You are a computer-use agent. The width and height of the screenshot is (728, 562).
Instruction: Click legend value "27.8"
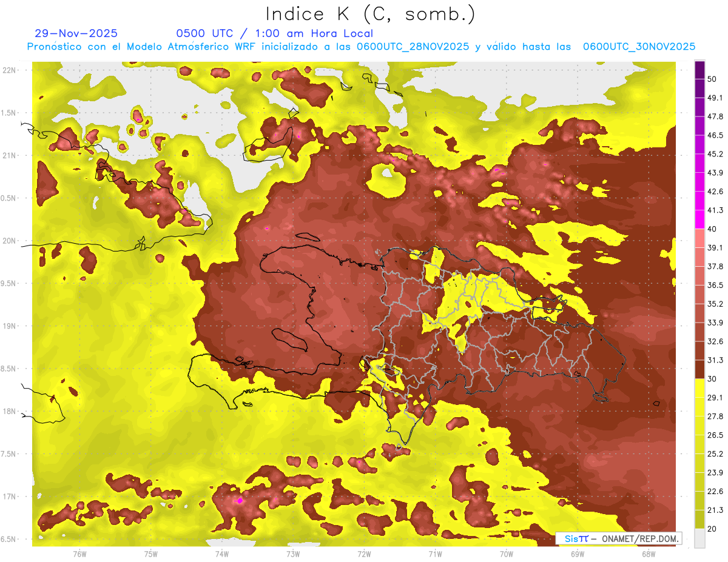click(714, 416)
